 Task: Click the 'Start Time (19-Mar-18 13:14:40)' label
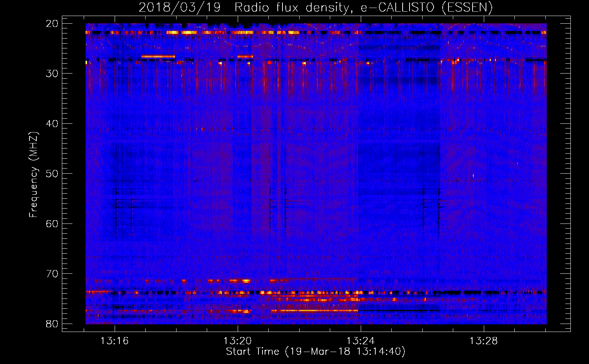click(x=315, y=352)
